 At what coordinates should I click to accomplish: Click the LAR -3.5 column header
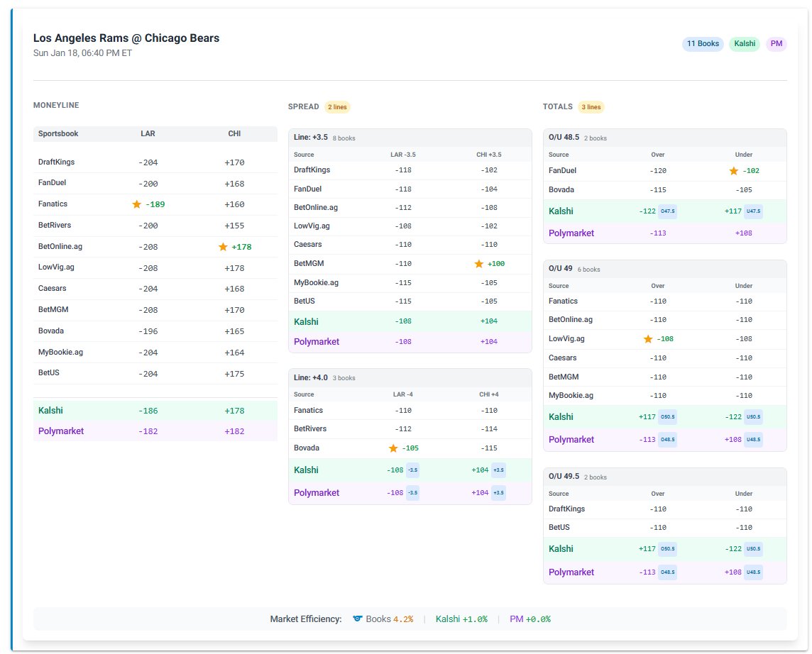(403, 155)
